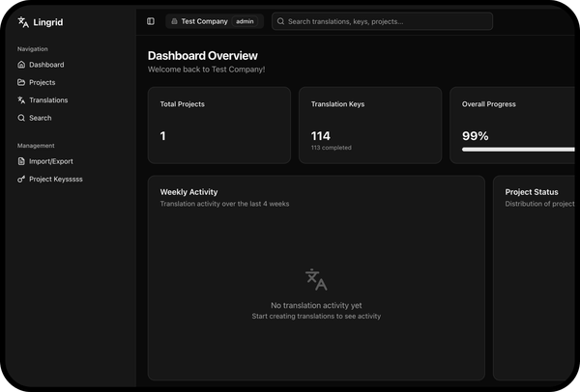Click the Projects folder icon in sidebar
580x392 pixels.
coord(22,82)
